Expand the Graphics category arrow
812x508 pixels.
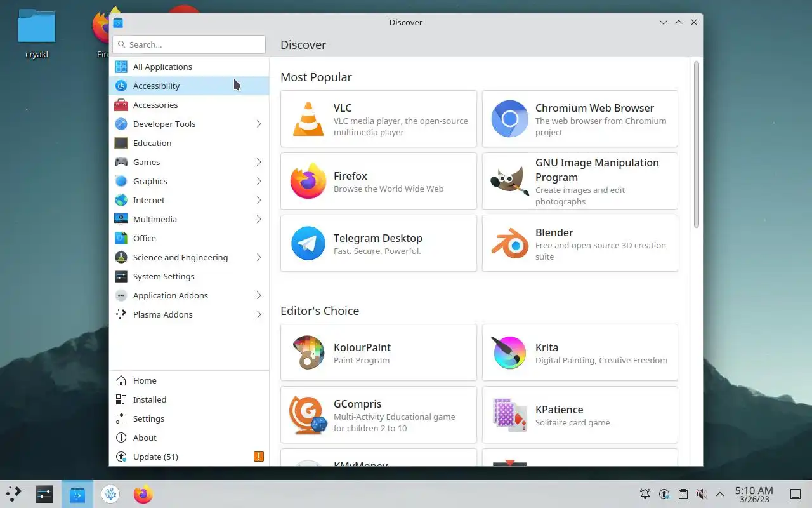click(x=259, y=181)
